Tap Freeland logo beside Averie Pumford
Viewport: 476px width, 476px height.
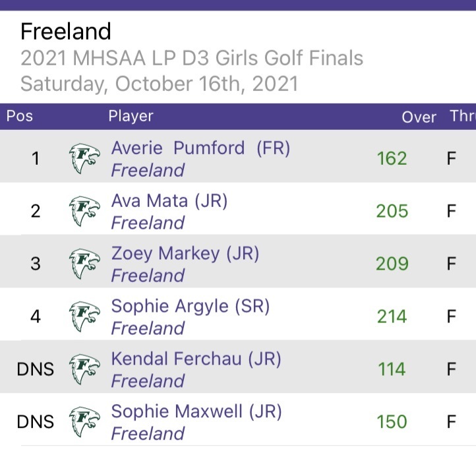[x=84, y=158]
